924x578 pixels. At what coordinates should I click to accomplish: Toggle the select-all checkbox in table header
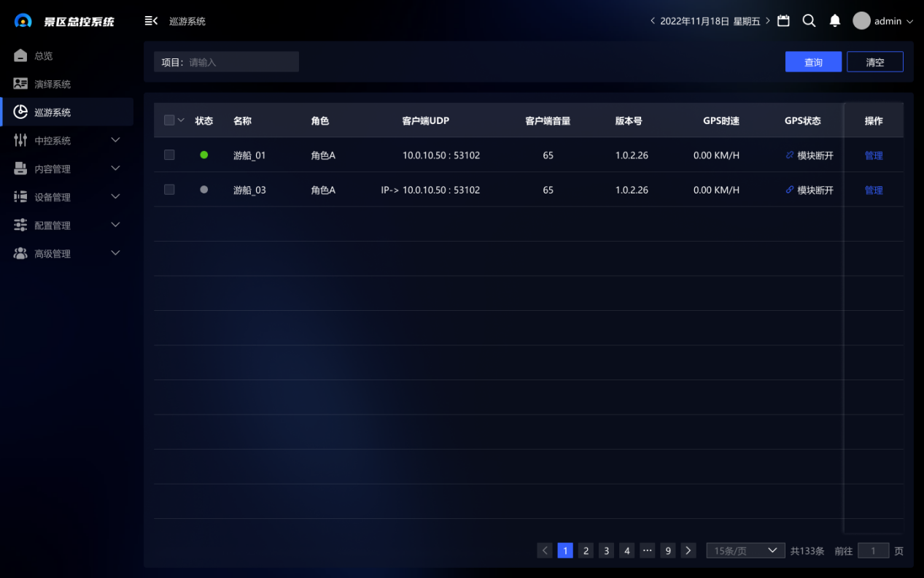(x=169, y=120)
